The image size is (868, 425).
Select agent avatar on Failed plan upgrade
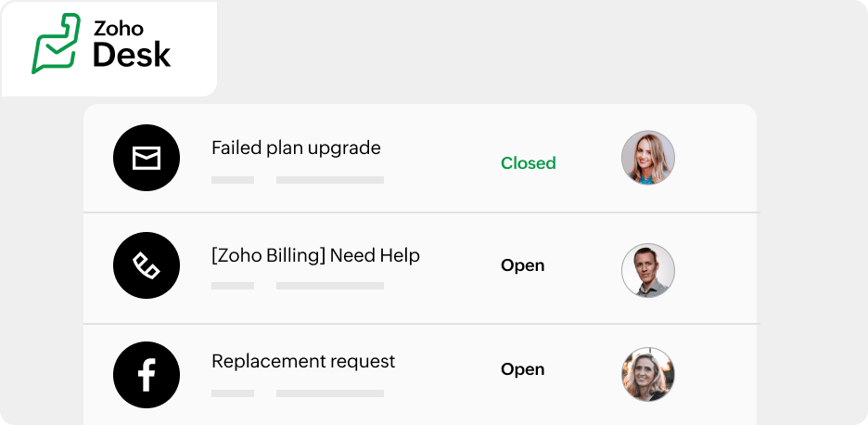(x=647, y=158)
